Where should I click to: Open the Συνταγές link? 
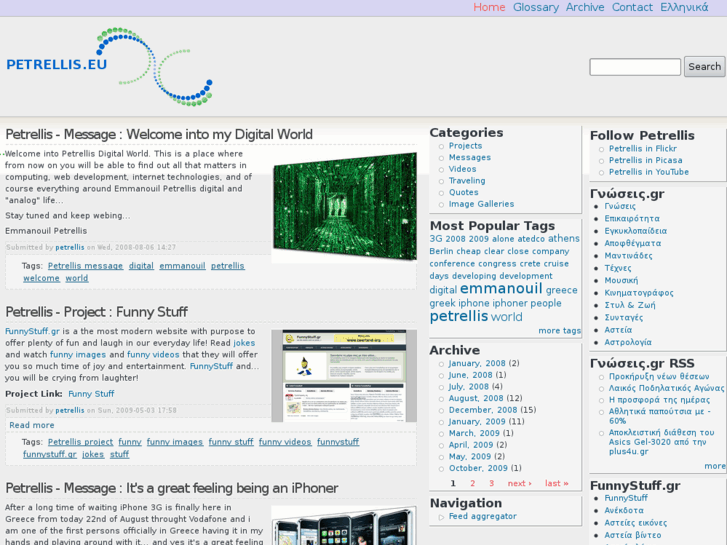coord(624,318)
